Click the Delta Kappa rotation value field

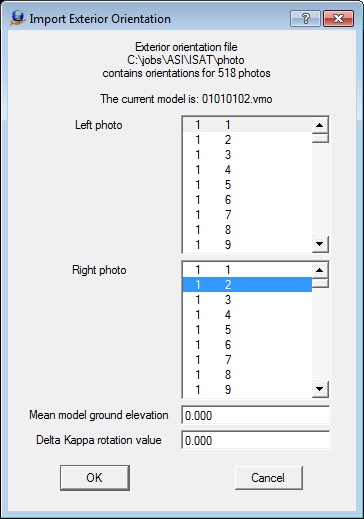(x=256, y=440)
